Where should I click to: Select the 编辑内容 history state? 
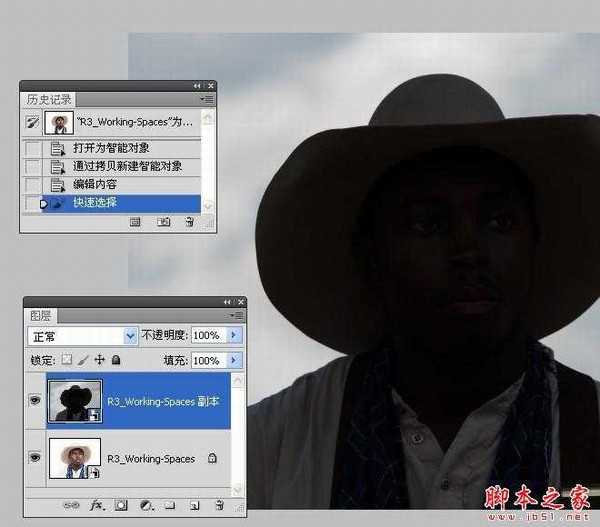(x=111, y=185)
